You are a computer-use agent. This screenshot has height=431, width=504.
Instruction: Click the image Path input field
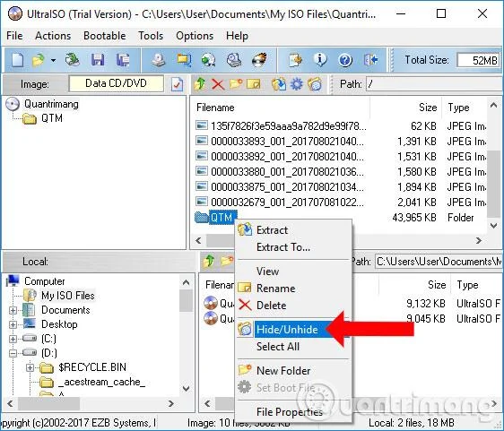[x=434, y=84]
